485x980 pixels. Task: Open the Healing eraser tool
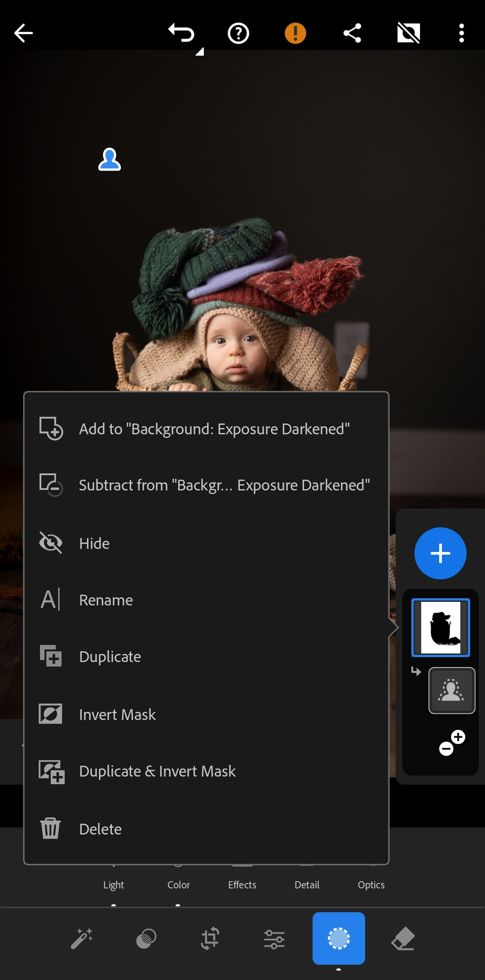pyautogui.click(x=403, y=939)
